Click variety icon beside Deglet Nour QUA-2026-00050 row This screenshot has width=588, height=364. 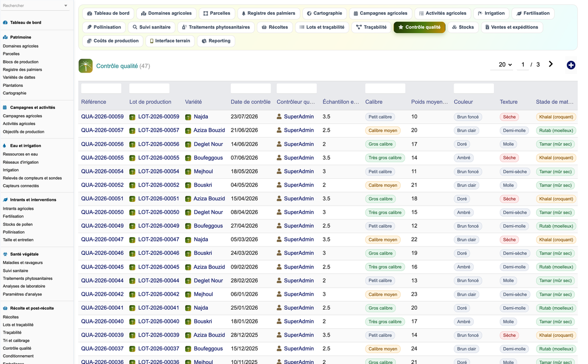click(x=188, y=213)
